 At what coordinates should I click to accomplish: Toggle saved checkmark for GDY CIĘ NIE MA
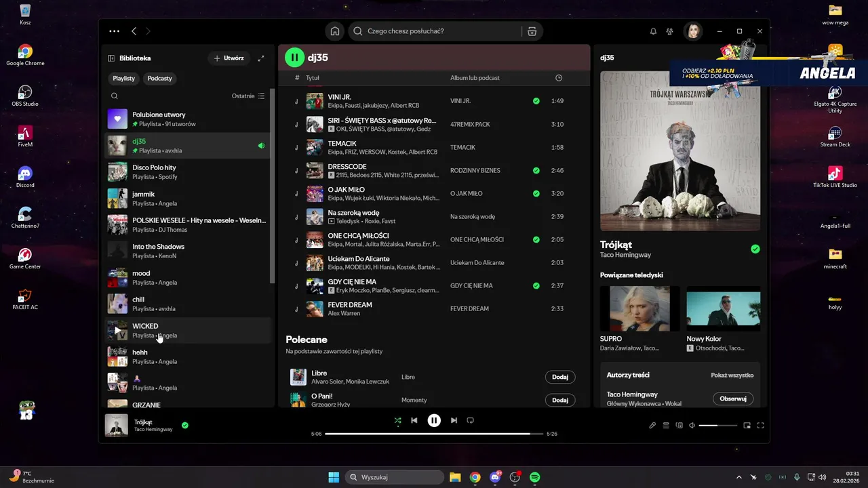tap(536, 285)
